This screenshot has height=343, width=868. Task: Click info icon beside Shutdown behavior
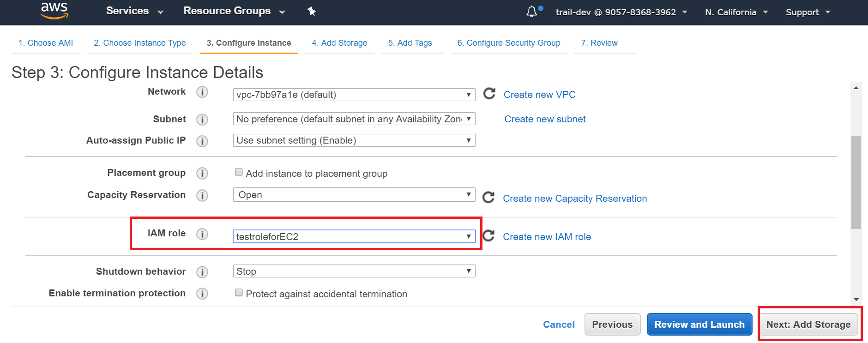click(x=202, y=272)
